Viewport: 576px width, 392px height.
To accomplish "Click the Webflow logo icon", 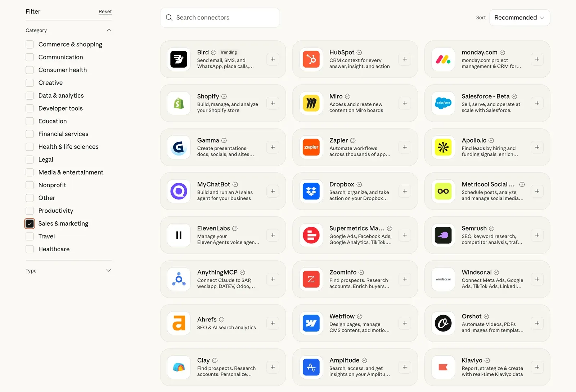I will tap(311, 323).
